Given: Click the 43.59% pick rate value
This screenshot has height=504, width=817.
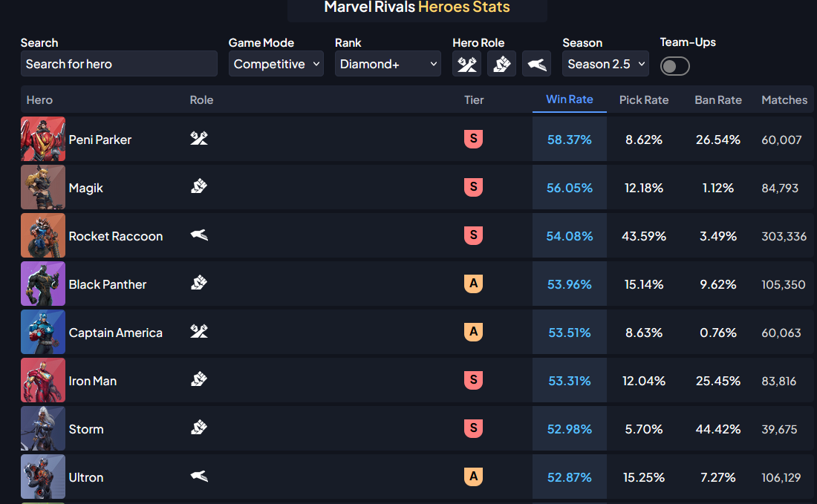Looking at the screenshot, I should [644, 236].
